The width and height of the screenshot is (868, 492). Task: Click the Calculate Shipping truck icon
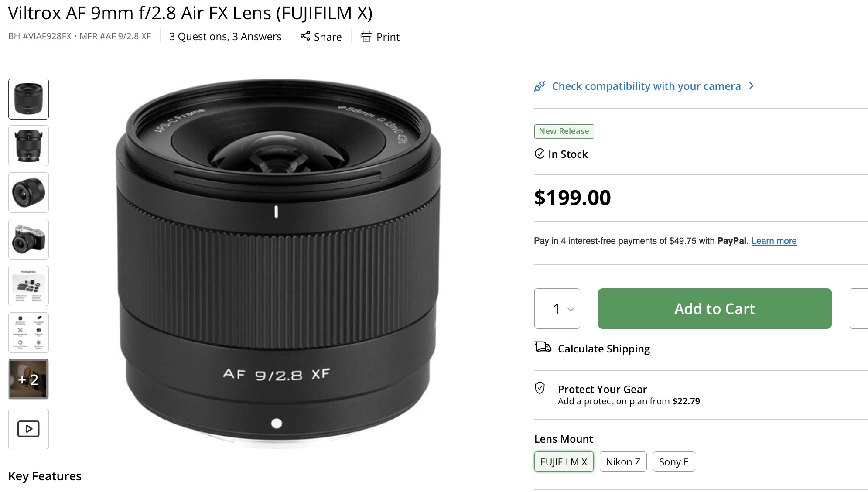click(542, 348)
